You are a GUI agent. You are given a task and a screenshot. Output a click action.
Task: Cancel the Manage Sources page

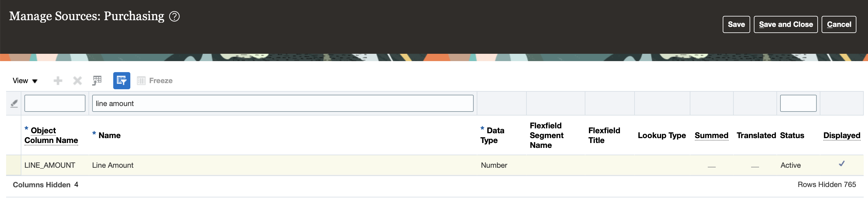click(839, 24)
